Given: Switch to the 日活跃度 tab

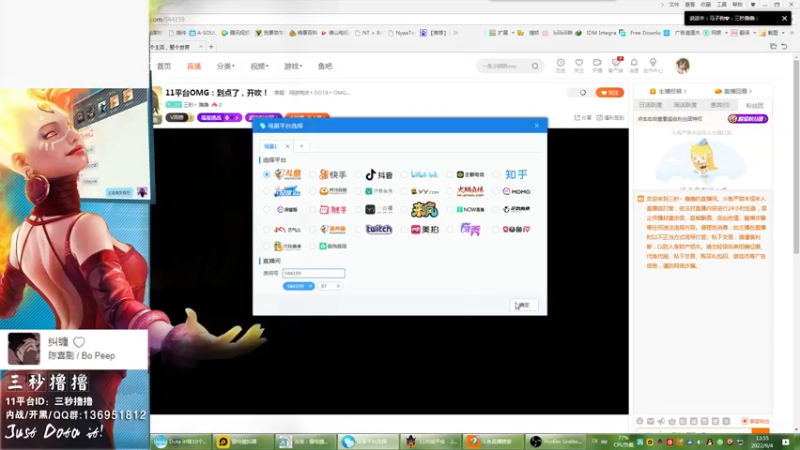Looking at the screenshot, I should [650, 105].
